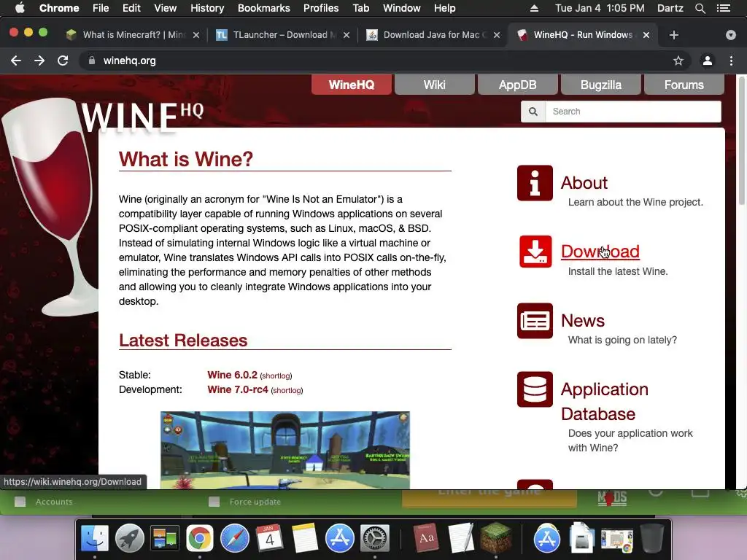This screenshot has width=747, height=560.
Task: Open the News heading link
Action: tap(583, 321)
